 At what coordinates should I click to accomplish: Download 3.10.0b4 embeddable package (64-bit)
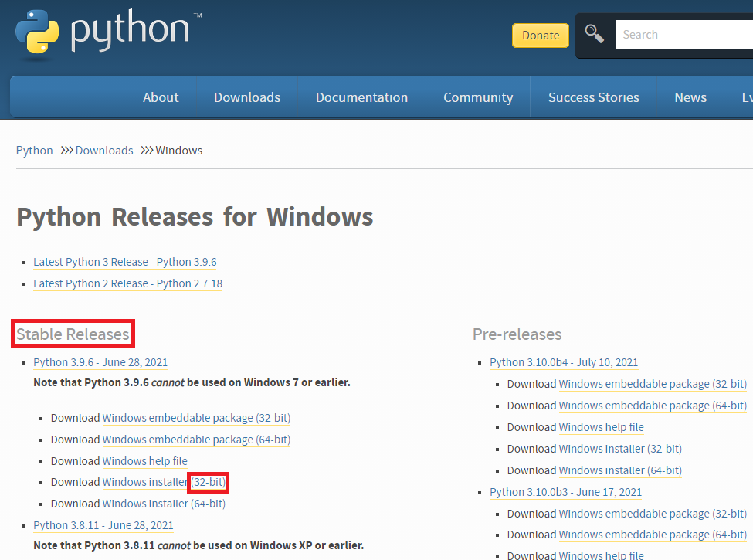pyautogui.click(x=653, y=406)
